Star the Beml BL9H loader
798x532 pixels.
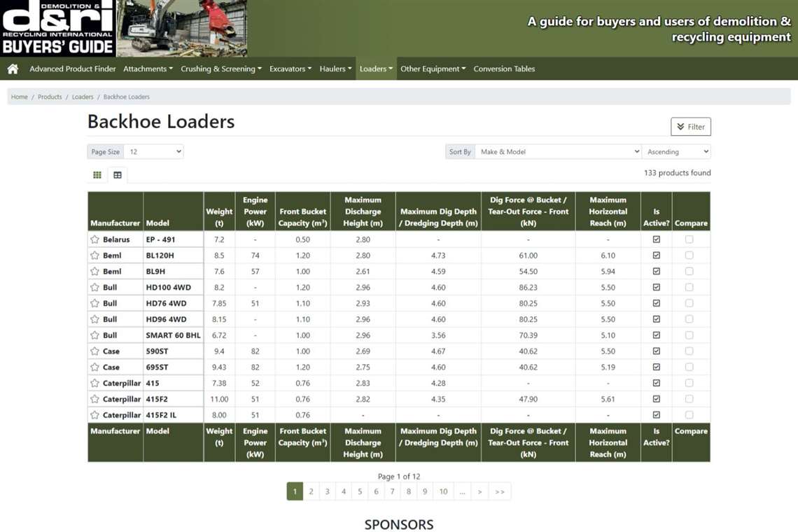(94, 272)
